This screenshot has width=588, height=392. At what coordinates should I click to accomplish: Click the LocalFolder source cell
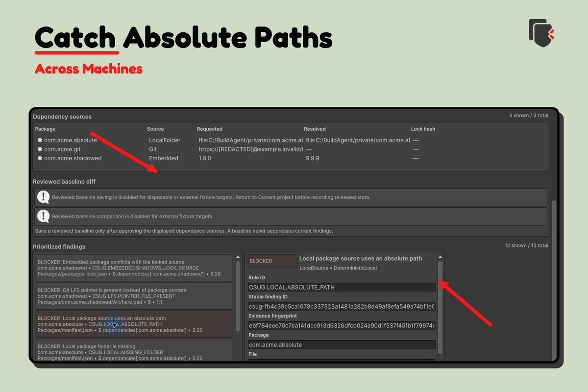[165, 140]
